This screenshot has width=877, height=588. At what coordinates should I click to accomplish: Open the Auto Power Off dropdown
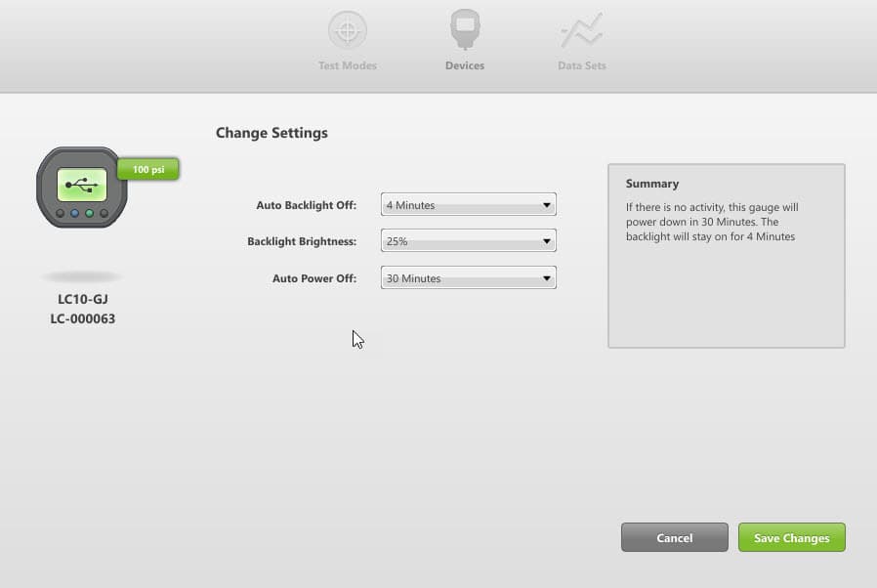click(468, 277)
